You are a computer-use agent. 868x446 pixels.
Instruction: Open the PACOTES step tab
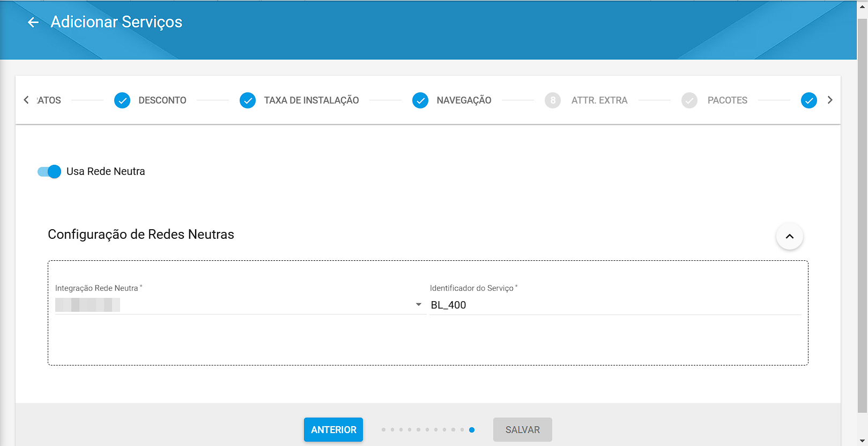[728, 100]
